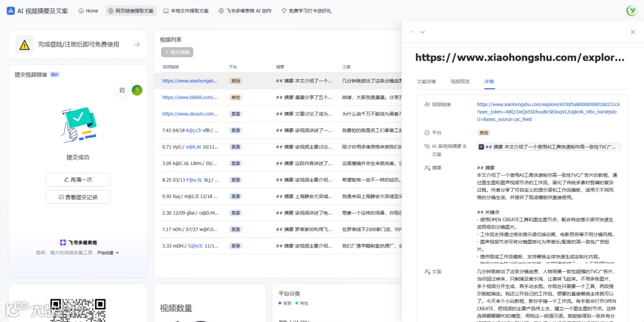The image size is (644, 322).
Task: Switch to 飞书多维表格 AI 创作 tab
Action: (x=245, y=11)
